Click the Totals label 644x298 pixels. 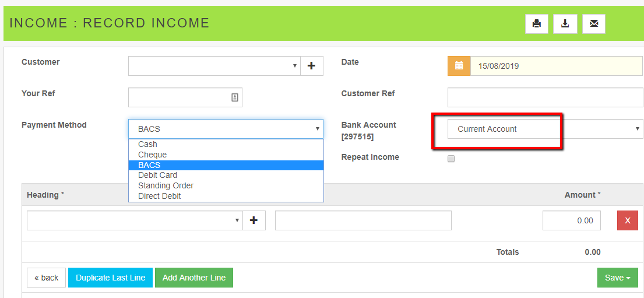click(x=508, y=252)
